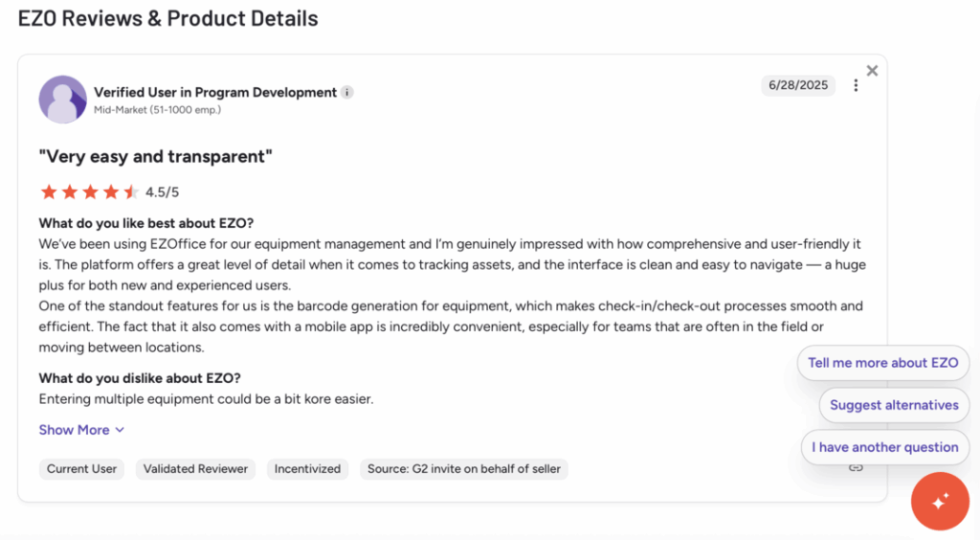Select Tell me more about EZO
Viewport: 980px width, 540px height.
(x=882, y=363)
